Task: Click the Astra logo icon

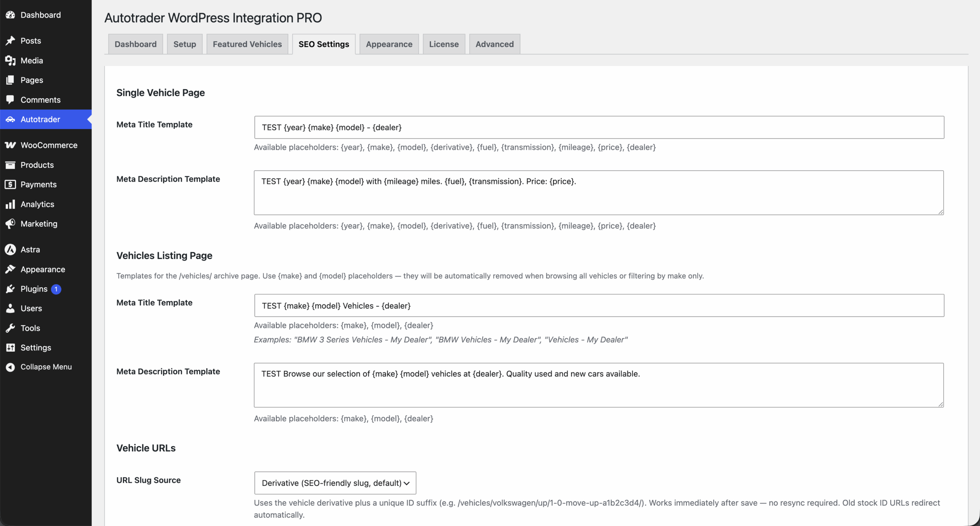Action: pyautogui.click(x=10, y=249)
